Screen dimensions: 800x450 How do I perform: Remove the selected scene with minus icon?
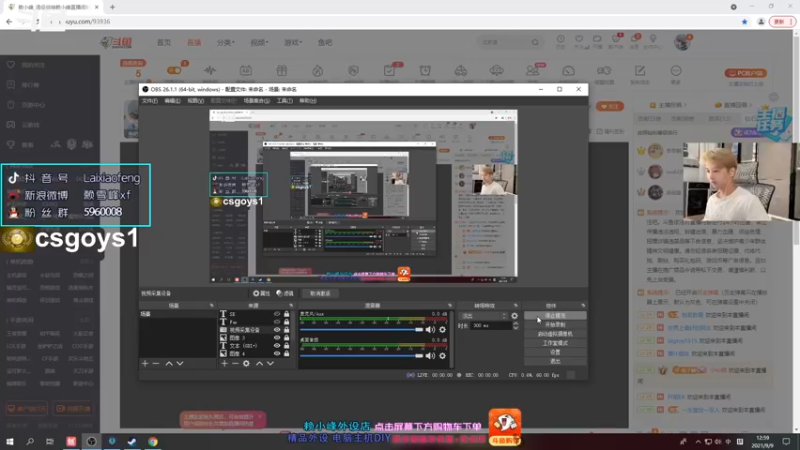tap(156, 363)
